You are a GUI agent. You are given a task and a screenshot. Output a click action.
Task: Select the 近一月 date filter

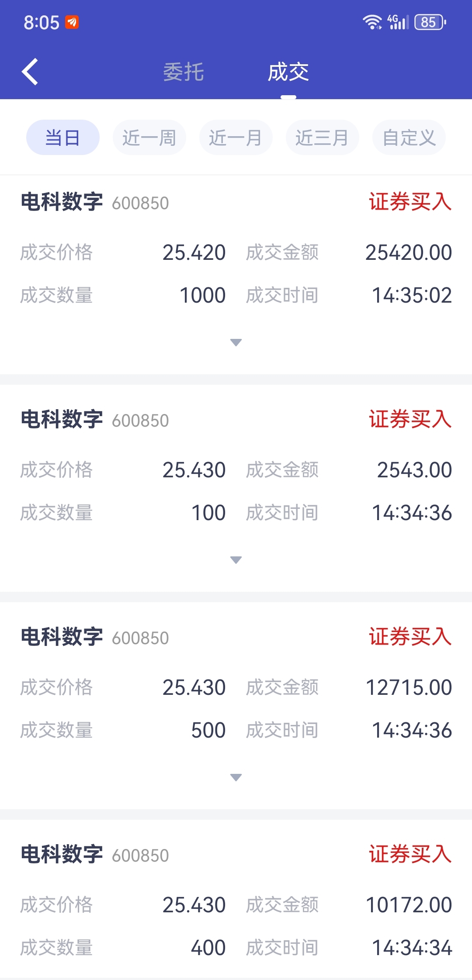click(x=236, y=138)
